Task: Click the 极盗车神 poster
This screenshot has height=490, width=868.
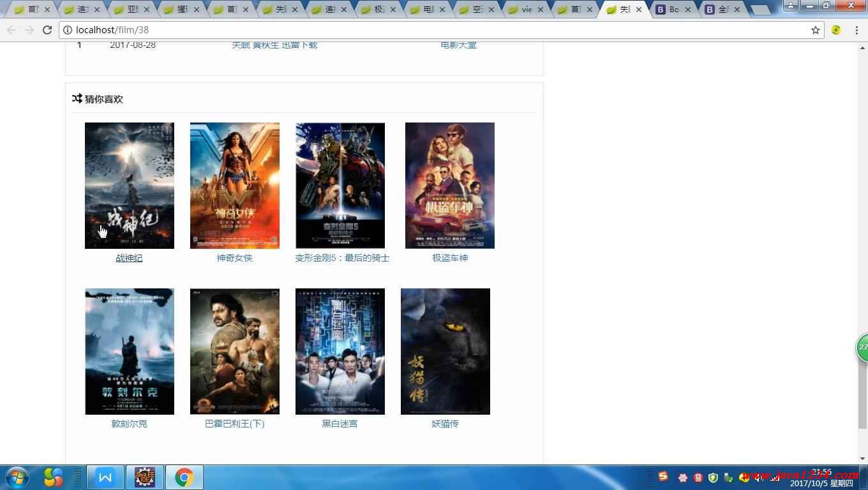Action: point(450,186)
